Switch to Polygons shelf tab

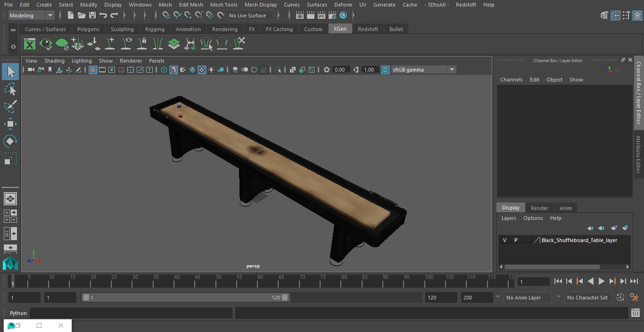pos(88,29)
